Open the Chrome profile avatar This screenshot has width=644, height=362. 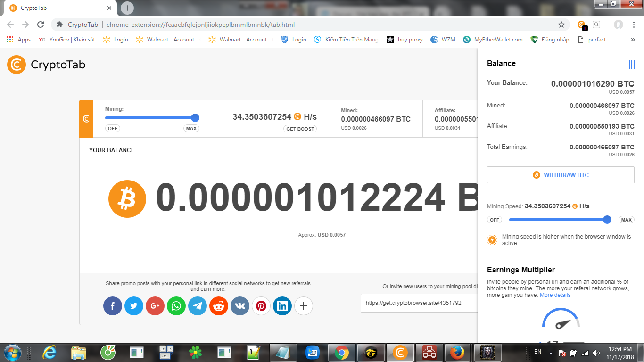(x=619, y=25)
